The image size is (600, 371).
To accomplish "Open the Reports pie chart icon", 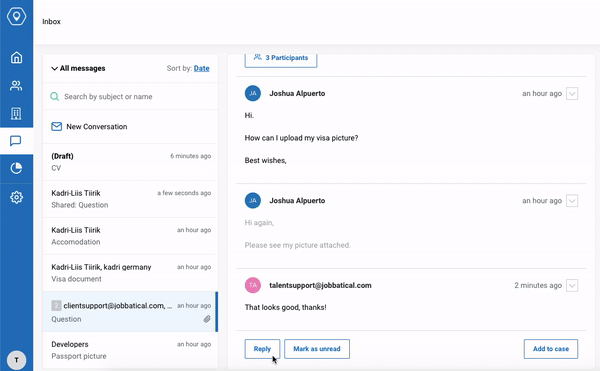I will point(16,168).
